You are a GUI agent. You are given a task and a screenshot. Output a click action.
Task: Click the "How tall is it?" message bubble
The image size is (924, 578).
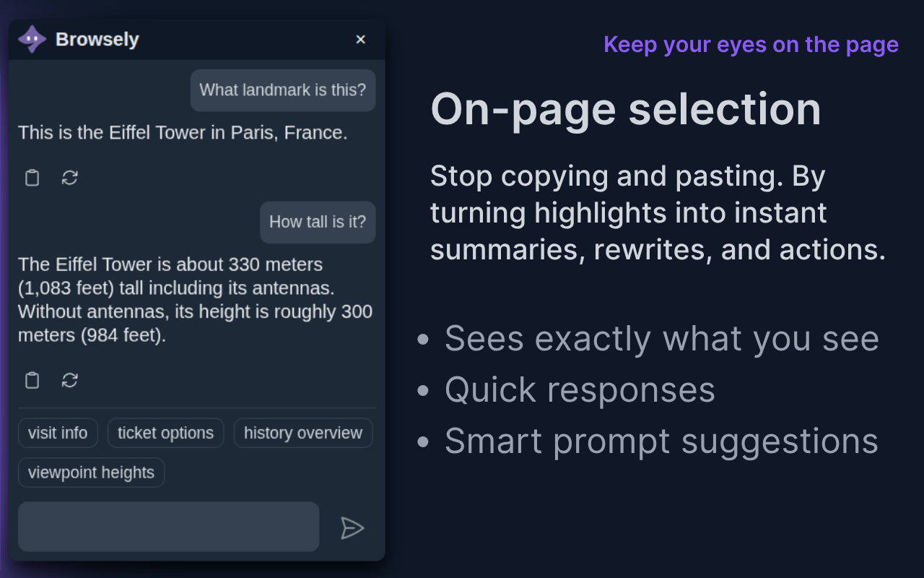[x=318, y=222]
